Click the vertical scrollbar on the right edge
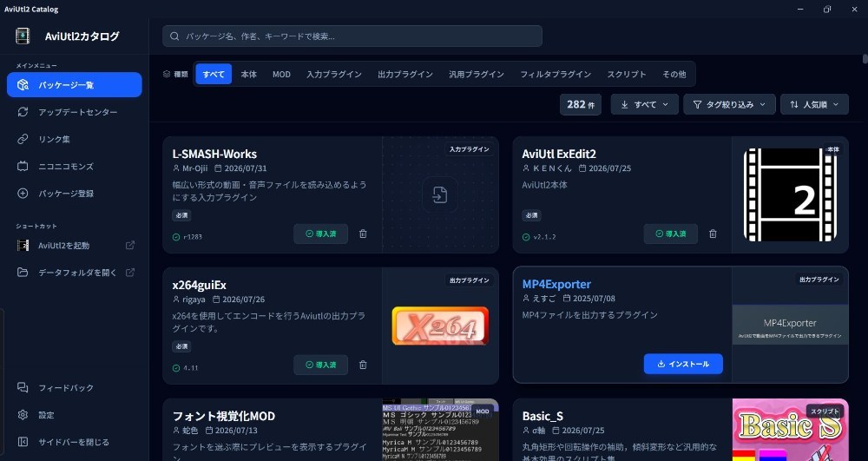Screen dimensions: 868x461 tap(865, 59)
